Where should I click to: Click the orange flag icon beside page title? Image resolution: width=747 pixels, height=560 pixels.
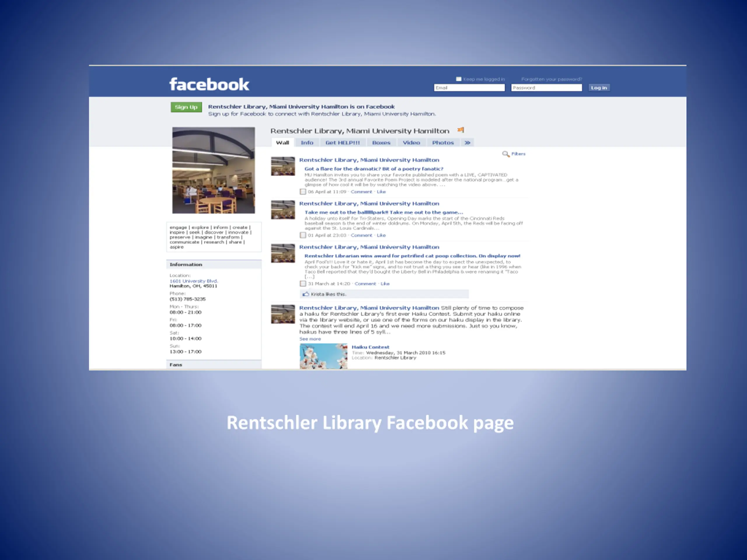coord(461,130)
